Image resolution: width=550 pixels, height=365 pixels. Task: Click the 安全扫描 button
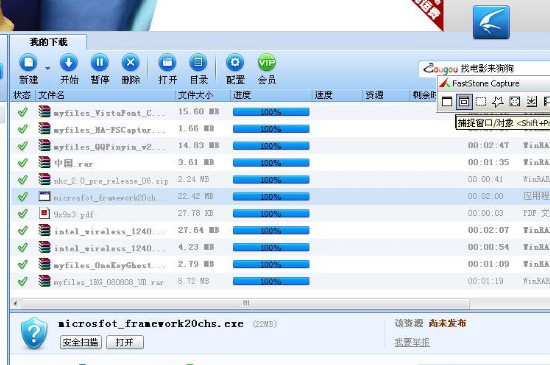click(81, 342)
